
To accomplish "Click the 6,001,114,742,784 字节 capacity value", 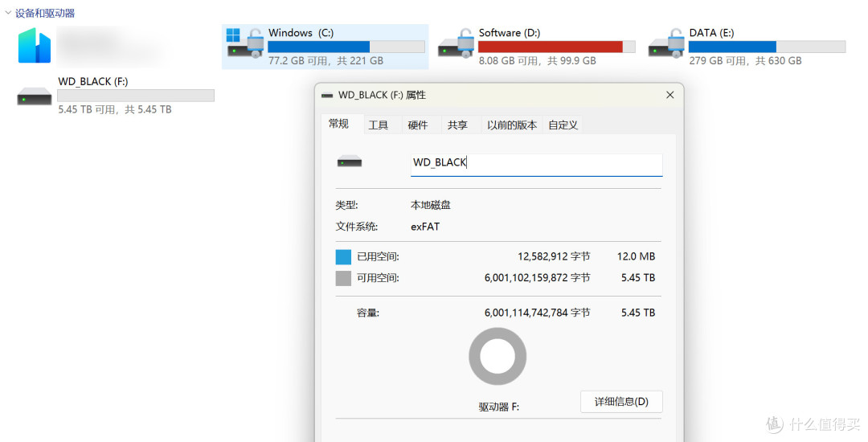I will [538, 313].
